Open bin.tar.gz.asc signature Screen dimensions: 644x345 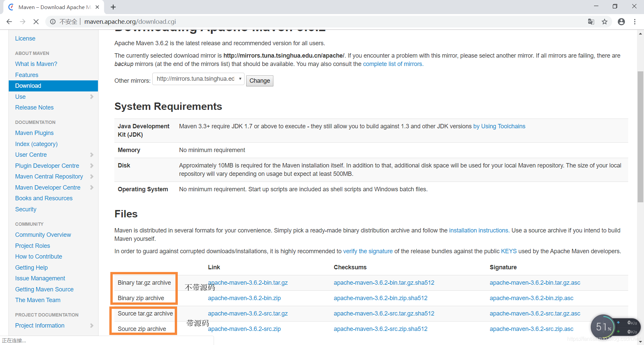[x=535, y=283]
